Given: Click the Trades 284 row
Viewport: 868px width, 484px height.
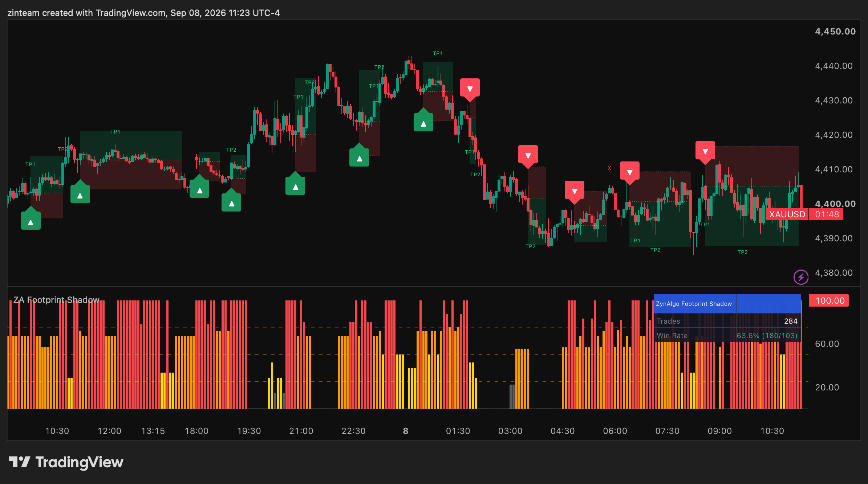Looking at the screenshot, I should point(727,321).
